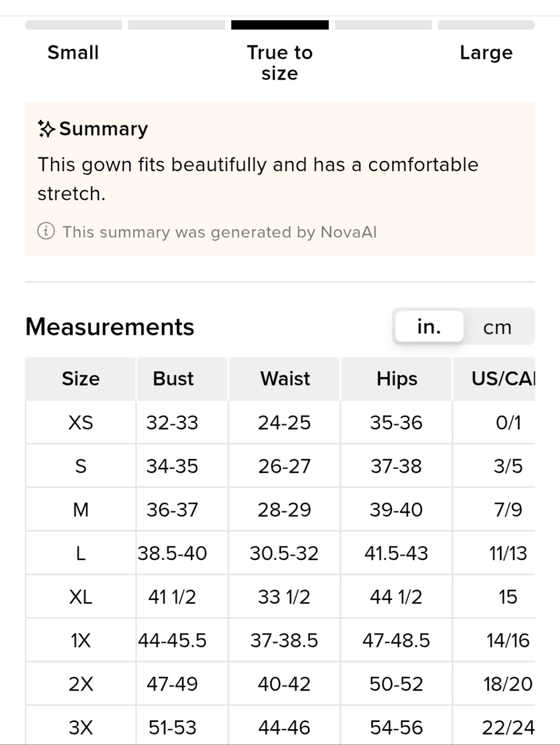560x745 pixels.
Task: Select the M size row label
Action: click(81, 510)
